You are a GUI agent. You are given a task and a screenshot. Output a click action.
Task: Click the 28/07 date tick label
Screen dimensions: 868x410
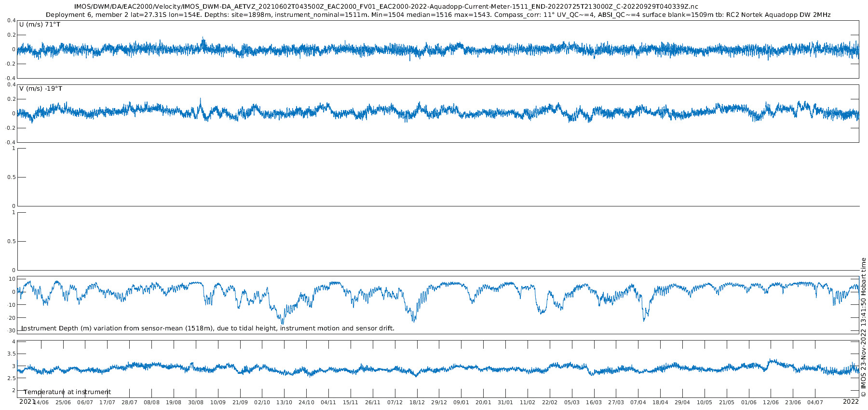pos(130,402)
